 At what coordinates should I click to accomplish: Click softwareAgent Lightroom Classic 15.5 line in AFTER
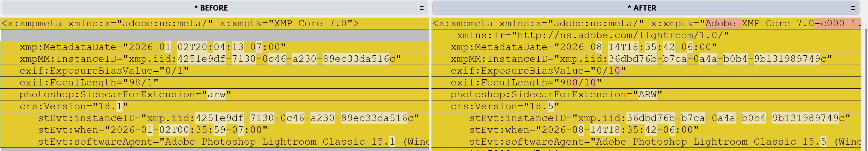click(x=646, y=141)
